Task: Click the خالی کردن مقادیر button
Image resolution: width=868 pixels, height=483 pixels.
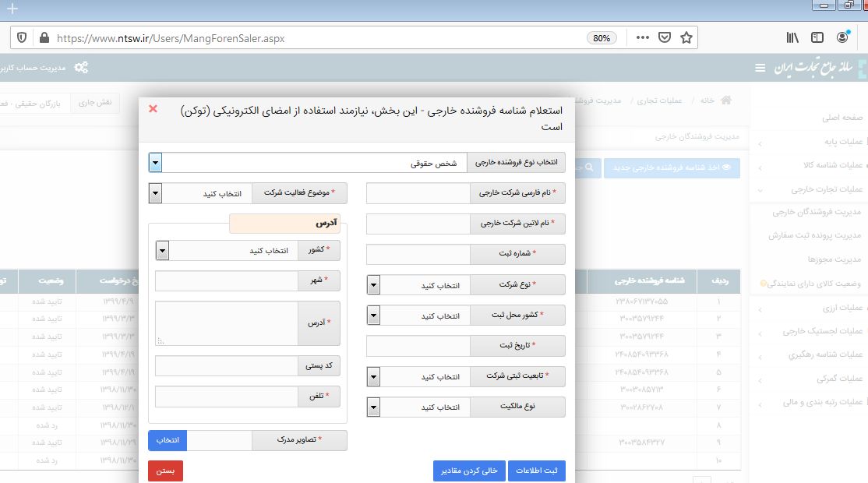Action: [x=469, y=471]
